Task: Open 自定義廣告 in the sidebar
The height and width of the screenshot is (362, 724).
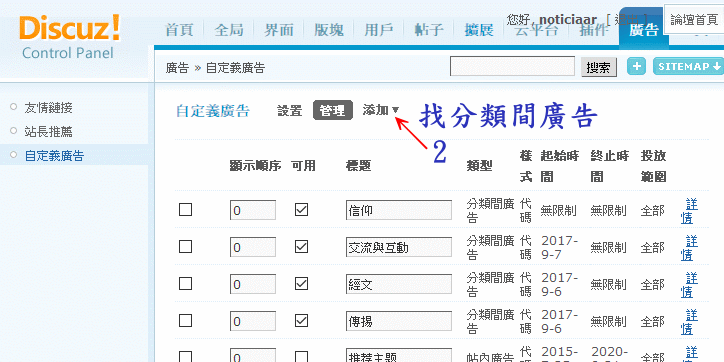Action: pyautogui.click(x=54, y=156)
